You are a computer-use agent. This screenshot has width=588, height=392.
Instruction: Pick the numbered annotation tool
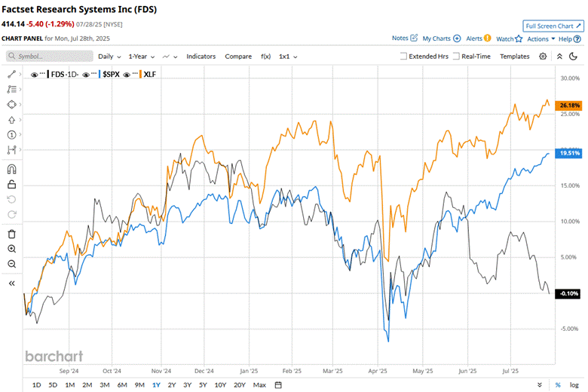(11, 135)
